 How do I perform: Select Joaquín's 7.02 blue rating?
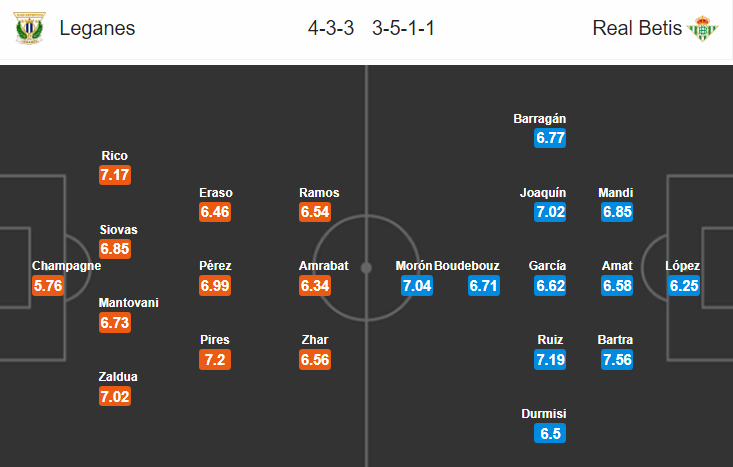click(550, 212)
